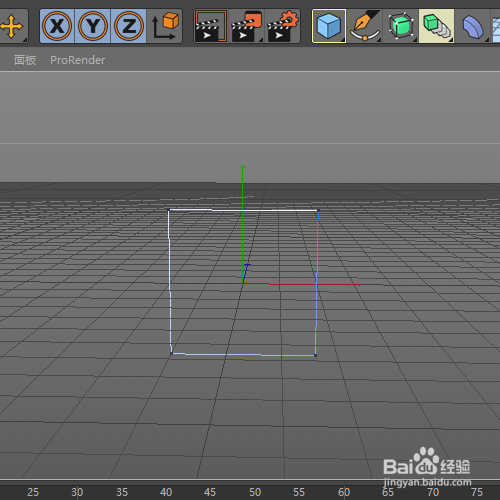
Task: Click frame 25 on the timeline
Action: pyautogui.click(x=33, y=492)
